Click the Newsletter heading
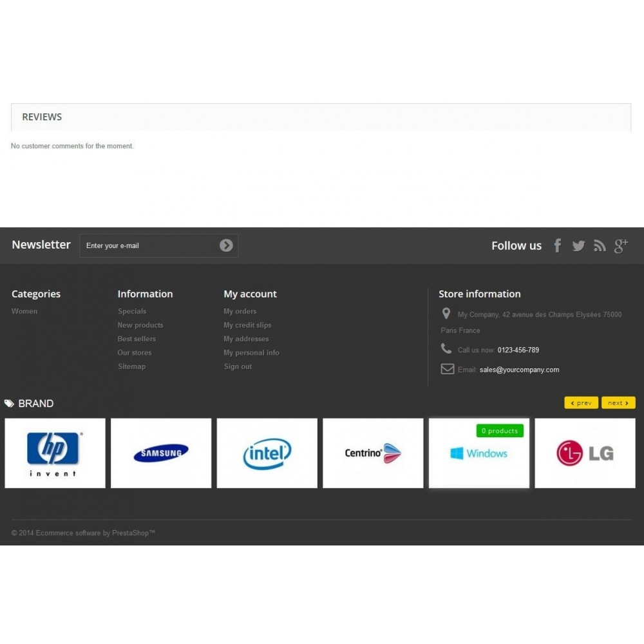 point(41,245)
